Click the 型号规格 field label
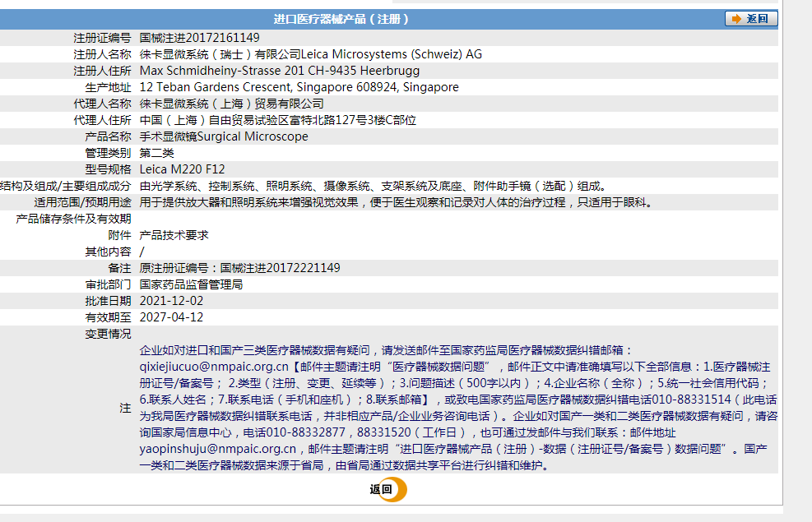Image resolution: width=812 pixels, height=522 pixels. pos(109,169)
